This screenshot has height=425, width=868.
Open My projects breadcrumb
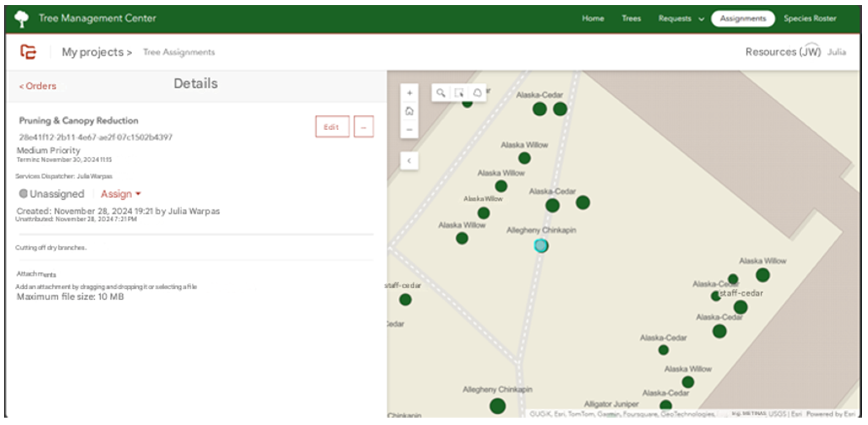97,52
